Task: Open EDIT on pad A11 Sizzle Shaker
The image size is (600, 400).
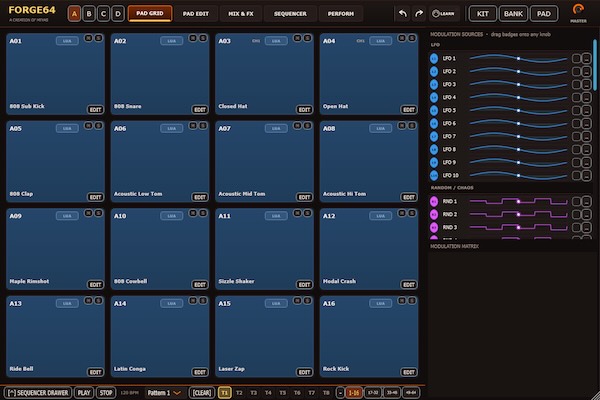Action: [x=304, y=285]
